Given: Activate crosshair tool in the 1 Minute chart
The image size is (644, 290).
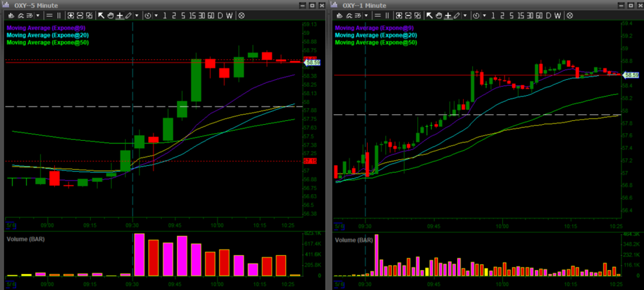Looking at the screenshot, I should click(447, 14).
